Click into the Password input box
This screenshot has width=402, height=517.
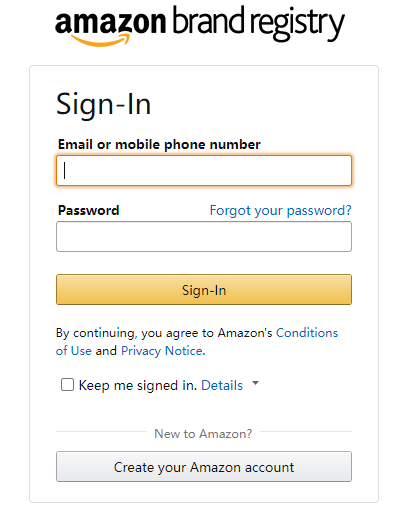[204, 236]
